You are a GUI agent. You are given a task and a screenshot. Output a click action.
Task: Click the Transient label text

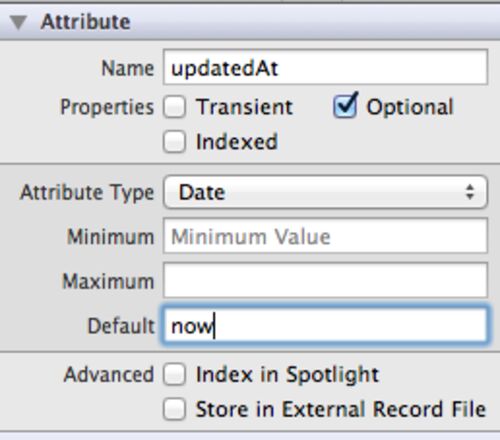(x=244, y=107)
